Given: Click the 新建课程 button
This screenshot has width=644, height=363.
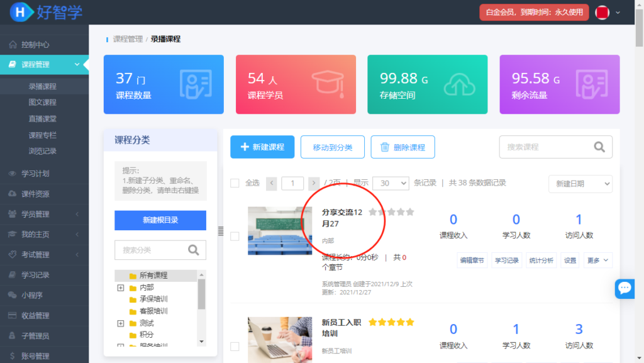Looking at the screenshot, I should click(262, 147).
